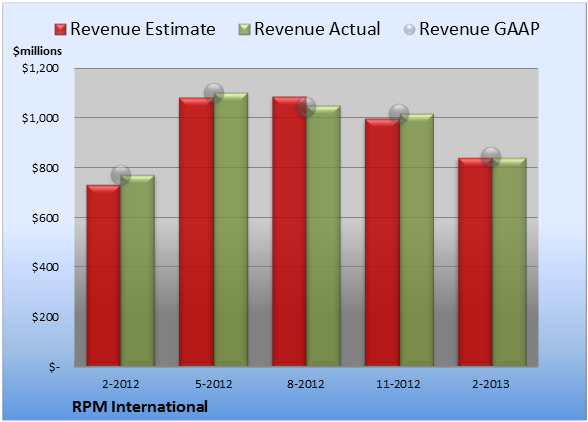Click the red estimate bar for 5-2012
The image size is (588, 422).
pos(196,232)
